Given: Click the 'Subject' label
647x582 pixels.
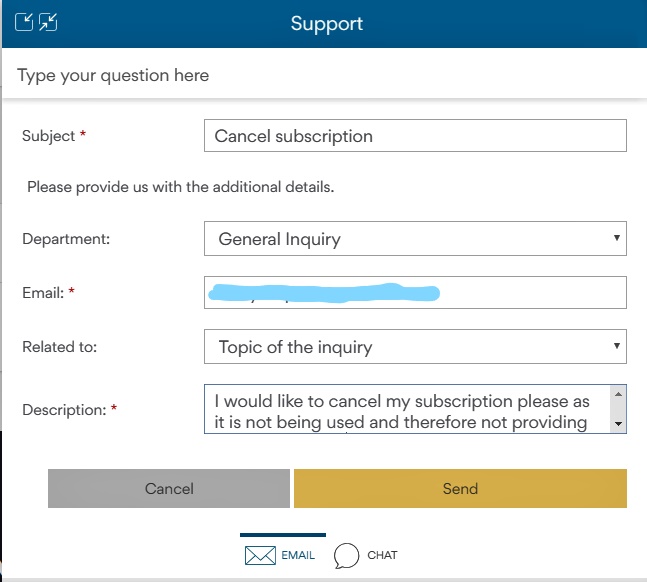Looking at the screenshot, I should click(48, 136).
